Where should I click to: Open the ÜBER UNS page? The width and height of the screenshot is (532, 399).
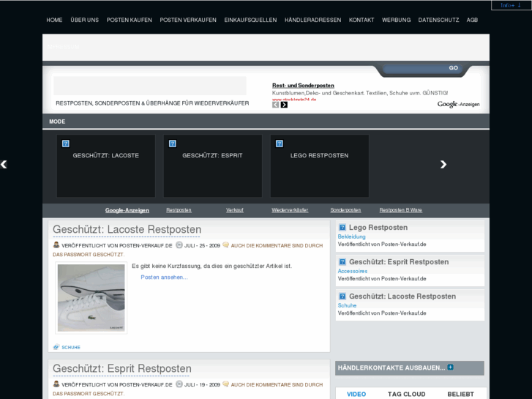coord(84,20)
